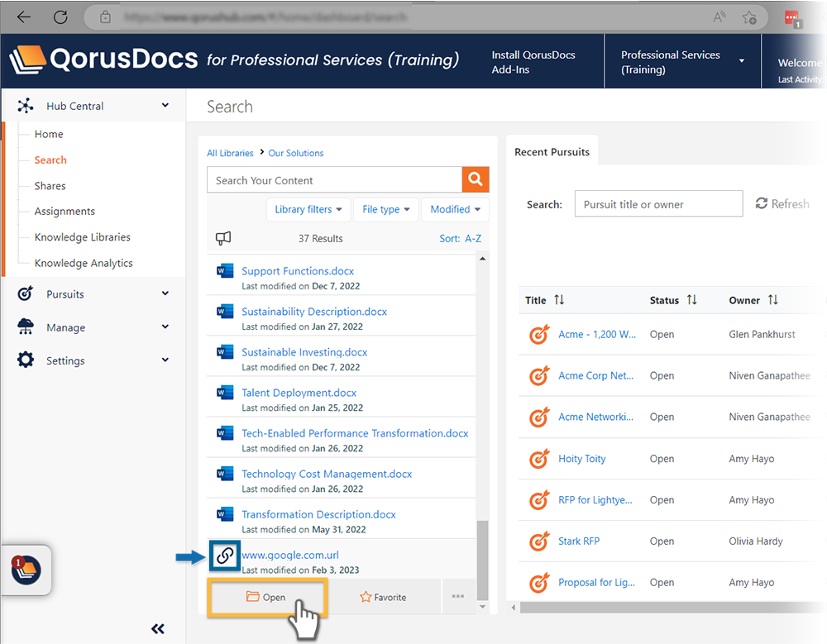Select the Recent Pursuits tab
Viewport: 827px width, 644px height.
coord(552,152)
